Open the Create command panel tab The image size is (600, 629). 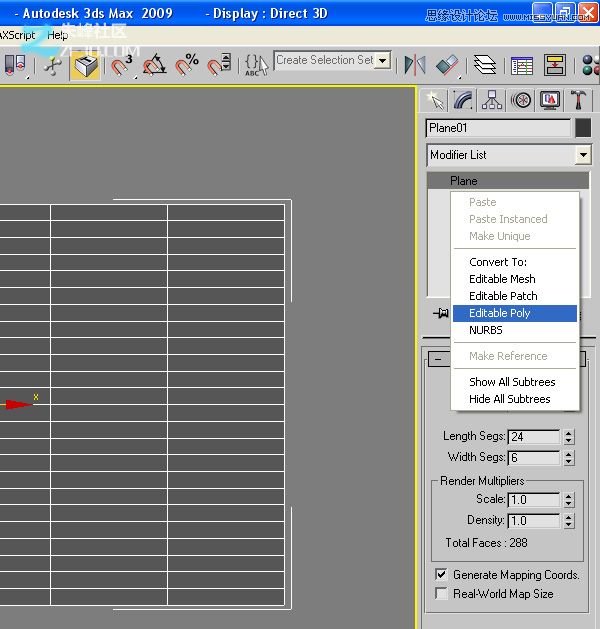[434, 100]
